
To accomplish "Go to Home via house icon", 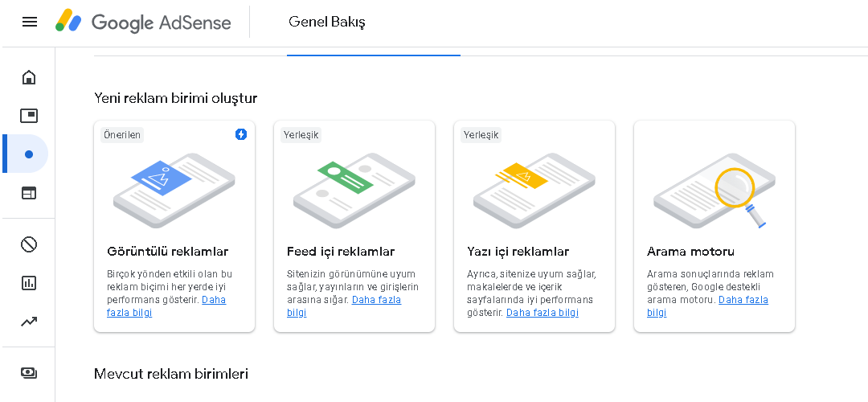I will (x=29, y=77).
